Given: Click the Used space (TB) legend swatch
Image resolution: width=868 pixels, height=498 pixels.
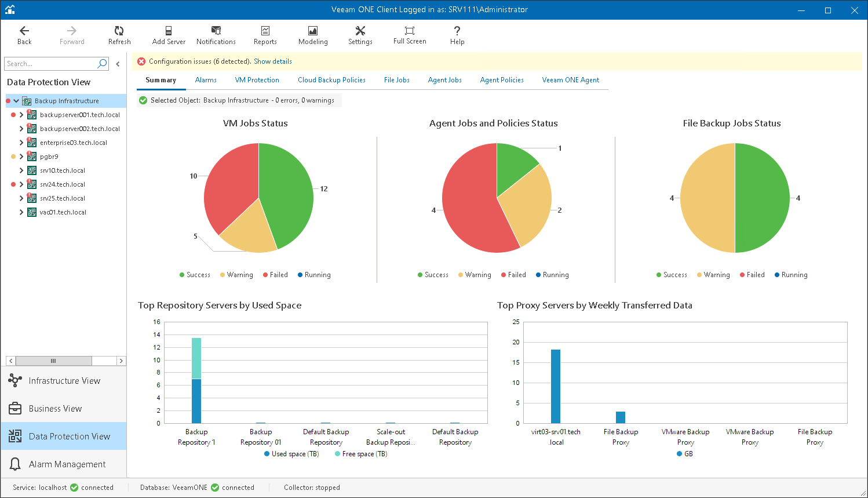Looking at the screenshot, I should click(x=267, y=454).
